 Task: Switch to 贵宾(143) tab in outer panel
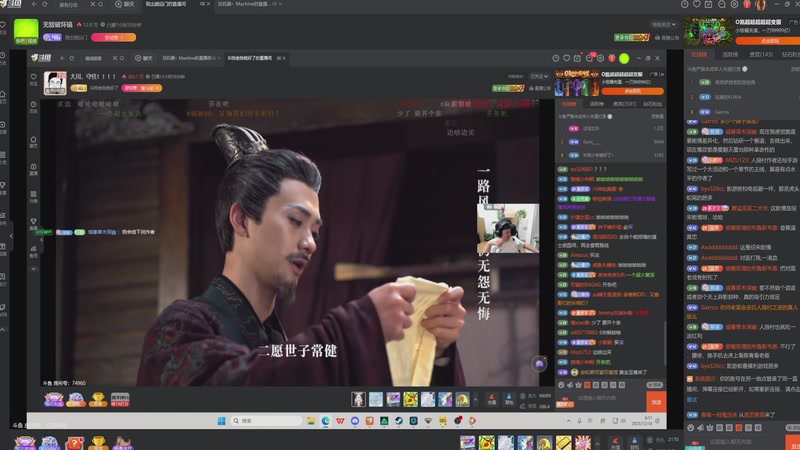tap(761, 54)
